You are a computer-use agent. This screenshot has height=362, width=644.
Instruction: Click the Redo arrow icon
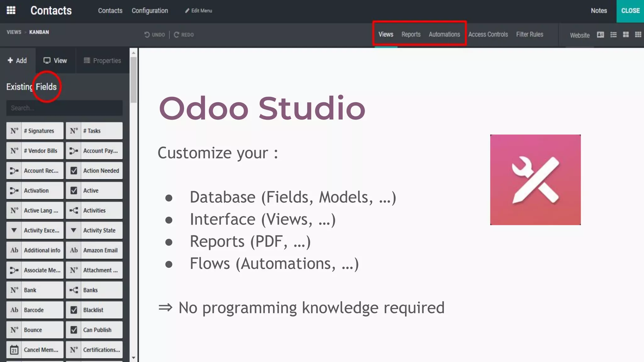pyautogui.click(x=176, y=35)
